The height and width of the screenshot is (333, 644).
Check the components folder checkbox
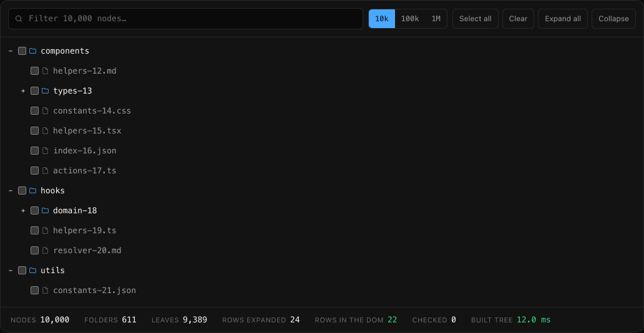pyautogui.click(x=22, y=51)
